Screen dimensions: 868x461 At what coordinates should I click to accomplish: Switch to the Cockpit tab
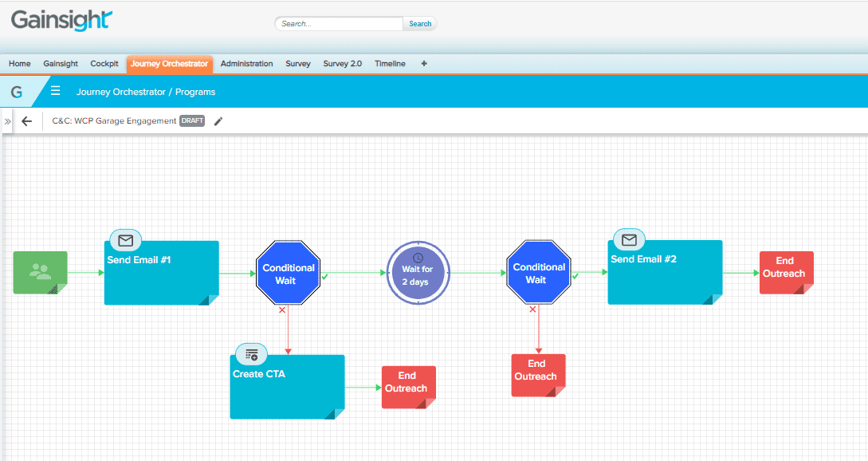tap(104, 64)
